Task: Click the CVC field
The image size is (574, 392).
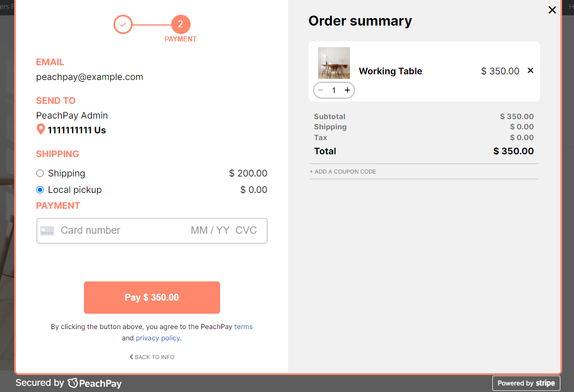Action: (246, 230)
